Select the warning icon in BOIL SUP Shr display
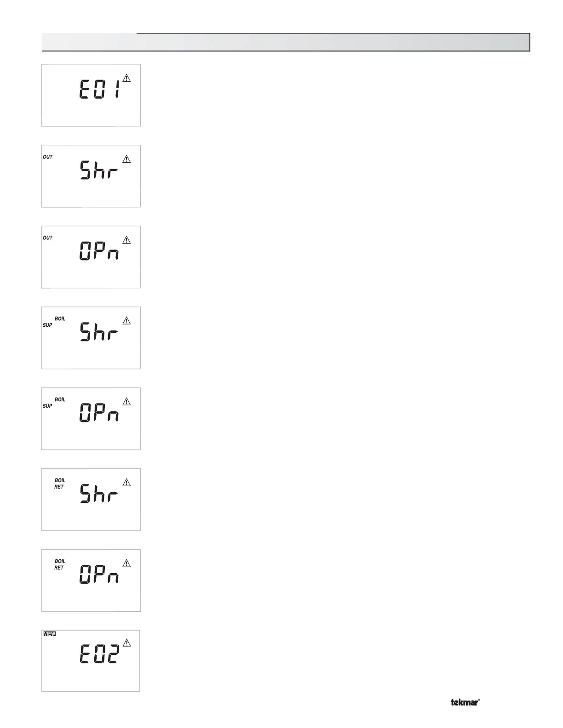563x728 pixels. coord(126,321)
